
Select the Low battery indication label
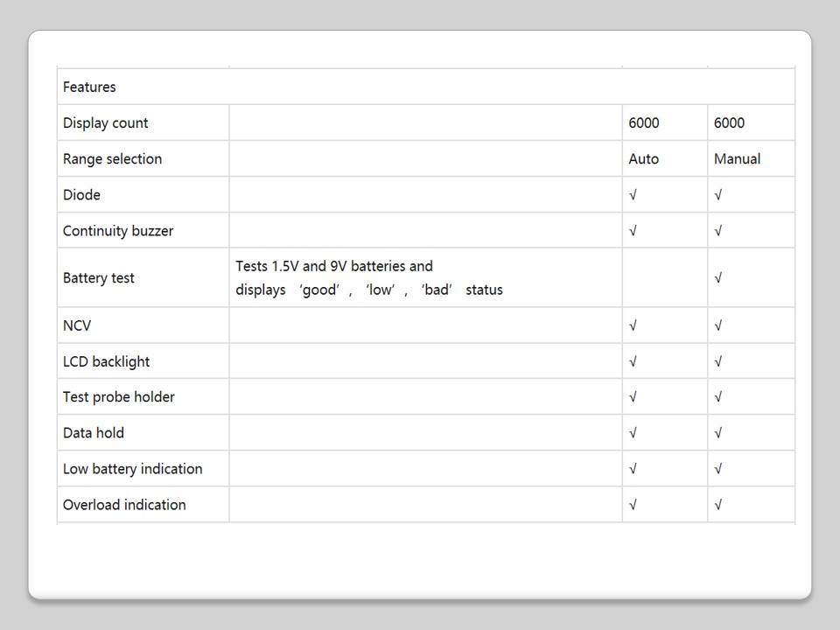(x=132, y=468)
